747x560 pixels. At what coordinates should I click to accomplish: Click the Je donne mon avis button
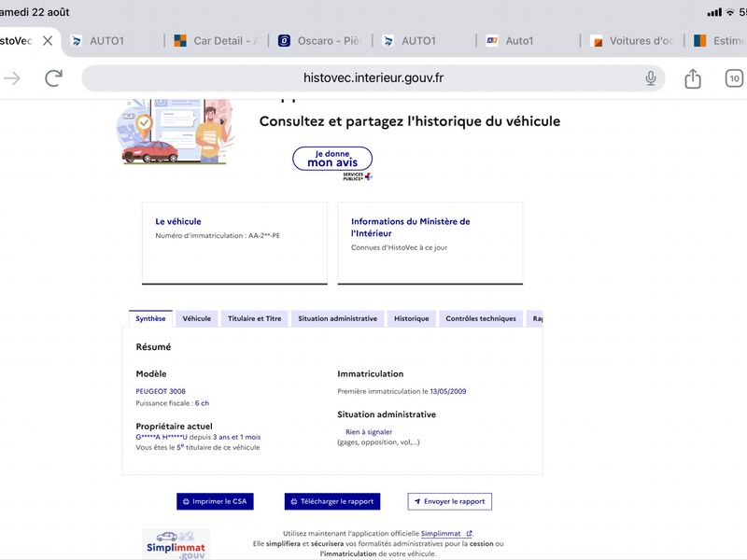(x=332, y=159)
